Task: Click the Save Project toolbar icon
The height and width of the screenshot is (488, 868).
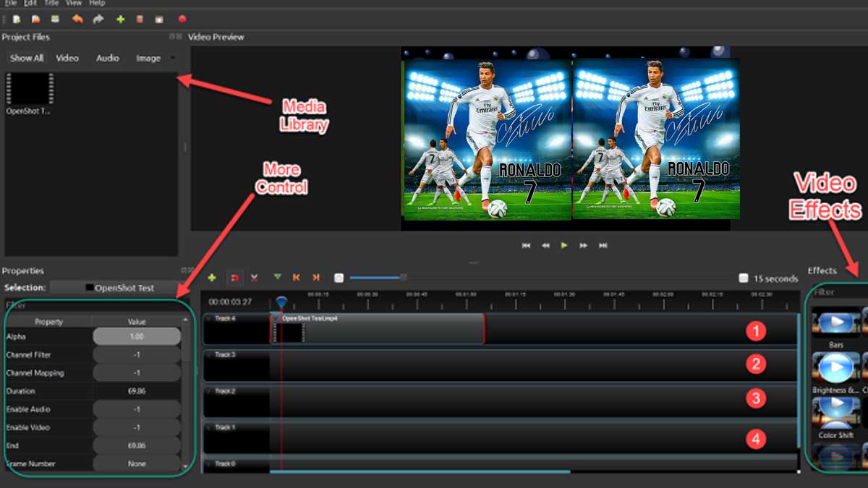Action: point(55,20)
